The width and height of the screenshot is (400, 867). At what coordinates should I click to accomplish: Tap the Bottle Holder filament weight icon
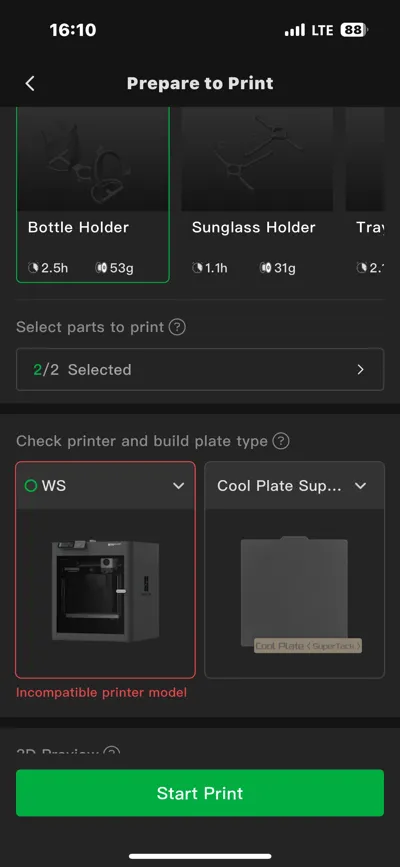click(x=101, y=268)
